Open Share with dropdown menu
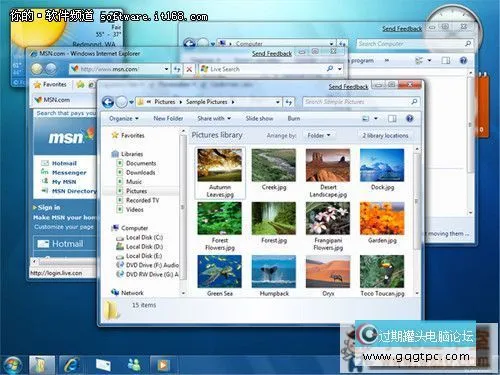 pyautogui.click(x=214, y=118)
